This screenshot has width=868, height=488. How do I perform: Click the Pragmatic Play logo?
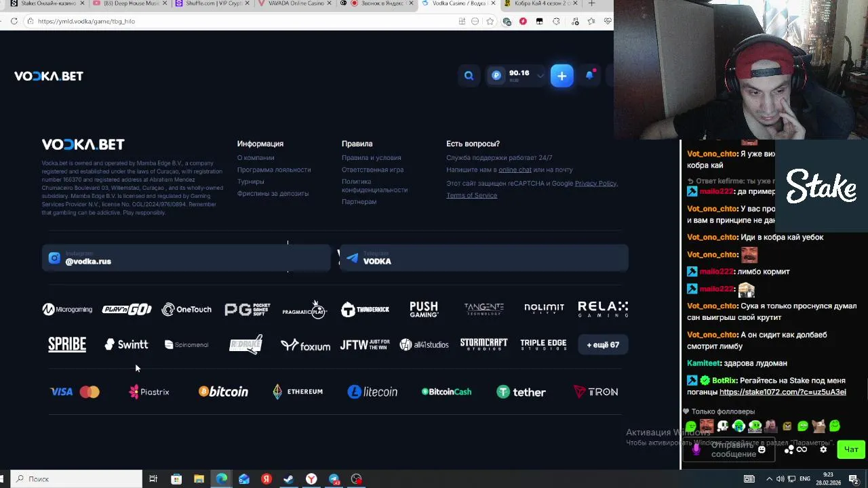(x=304, y=310)
